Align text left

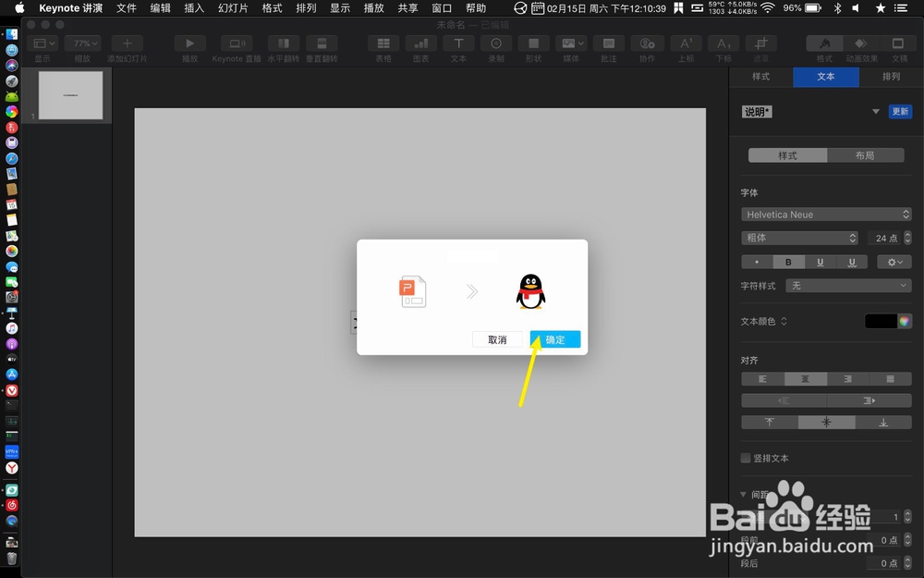[x=762, y=378]
